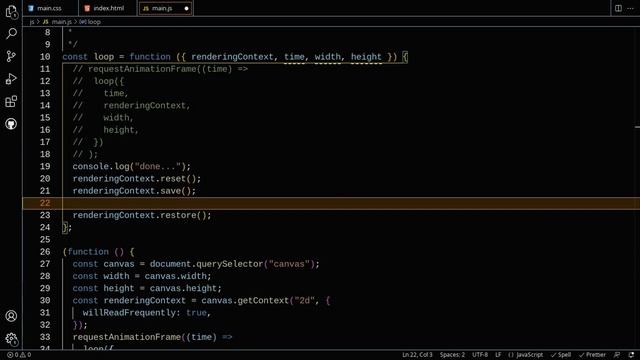Open the notifications bell in status bar
The height and width of the screenshot is (360, 640).
click(x=631, y=355)
